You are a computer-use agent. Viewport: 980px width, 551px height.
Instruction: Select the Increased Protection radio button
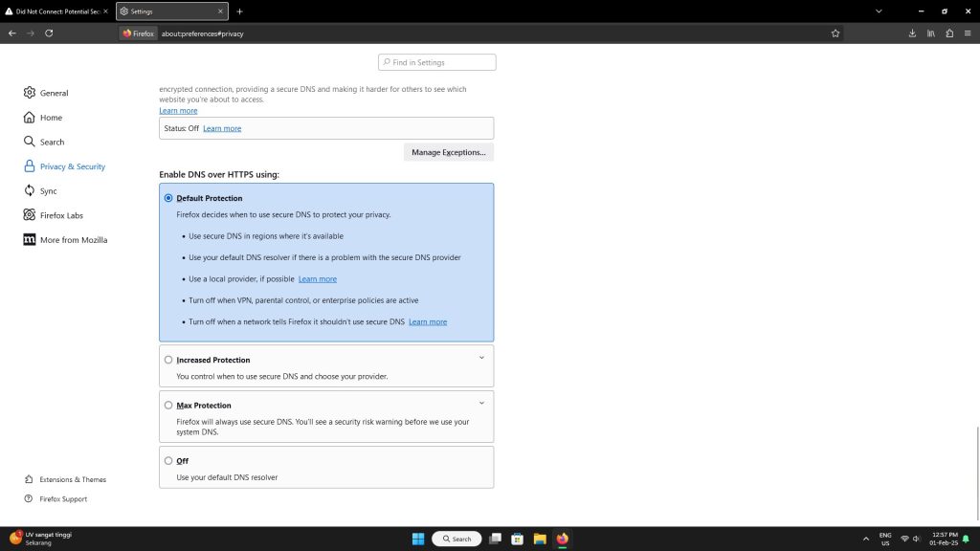point(168,360)
